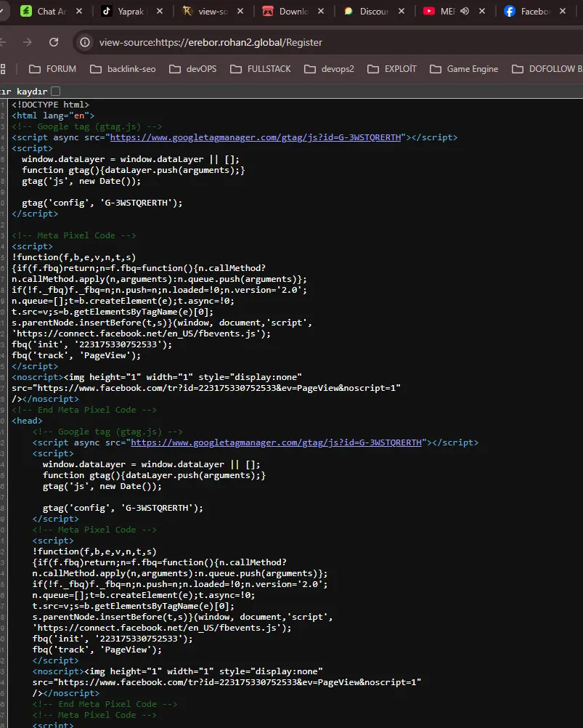The image size is (583, 728).
Task: Close the Chat tab
Action: (x=78, y=11)
